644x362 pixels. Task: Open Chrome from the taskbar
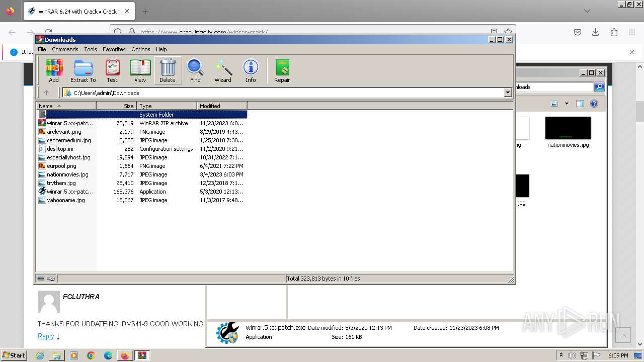coord(91,355)
